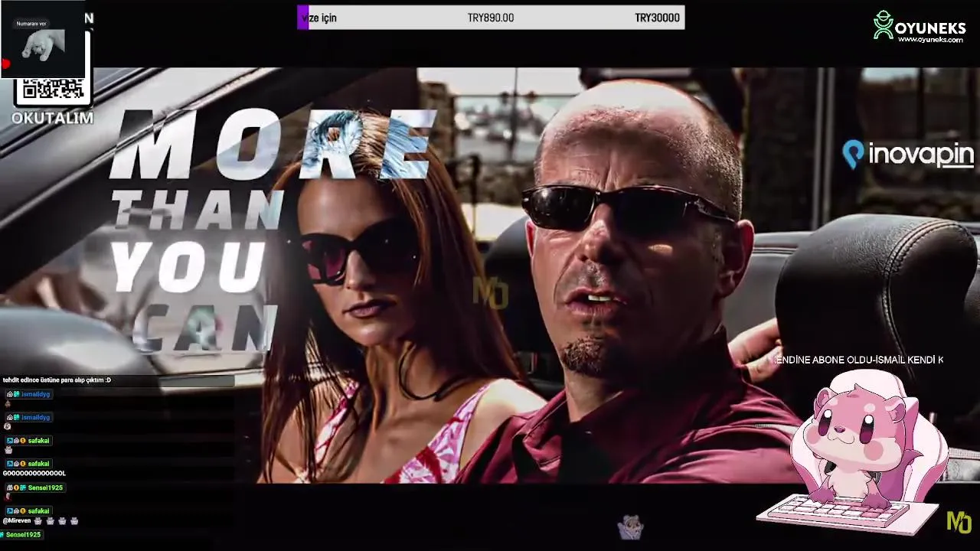The width and height of the screenshot is (980, 551).
Task: Click the purple fill of the vize için goal bar
Action: [302, 18]
